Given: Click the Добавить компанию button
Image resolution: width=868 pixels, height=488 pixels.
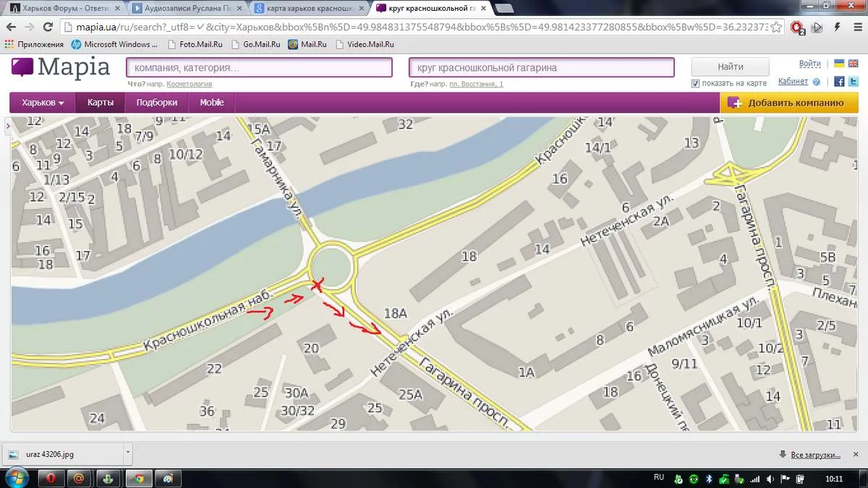Looking at the screenshot, I should point(789,103).
